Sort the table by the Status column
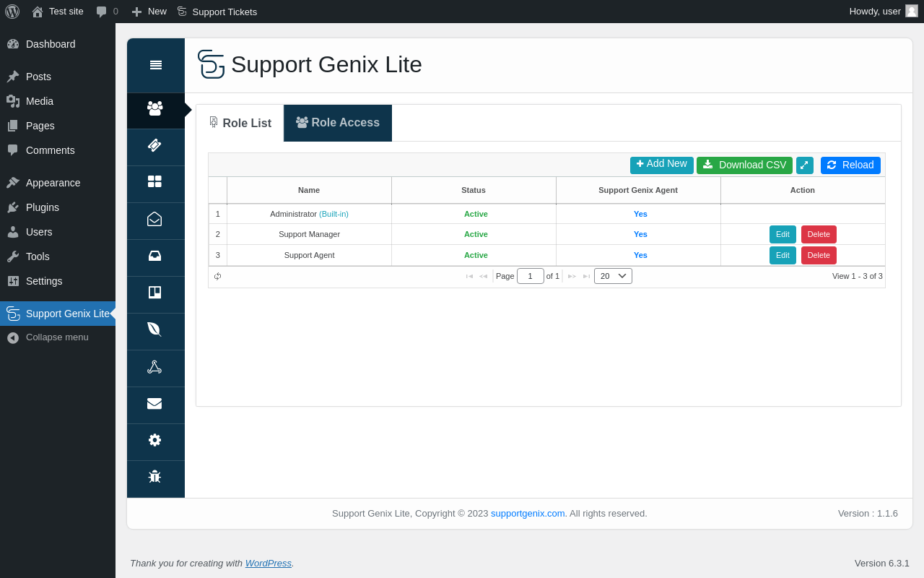The height and width of the screenshot is (578, 924). point(474,191)
